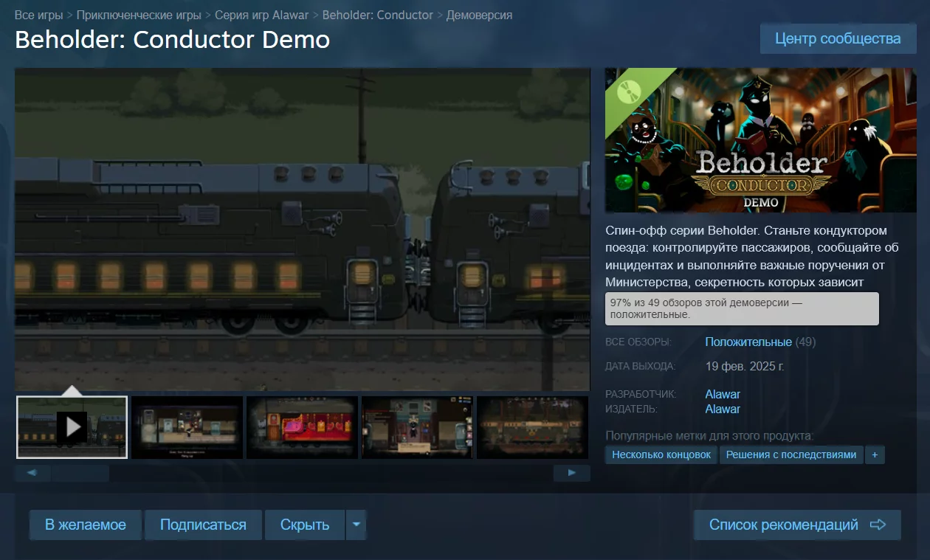Image resolution: width=930 pixels, height=560 pixels.
Task: Select the red compartment screenshot thumbnail
Action: 303,427
